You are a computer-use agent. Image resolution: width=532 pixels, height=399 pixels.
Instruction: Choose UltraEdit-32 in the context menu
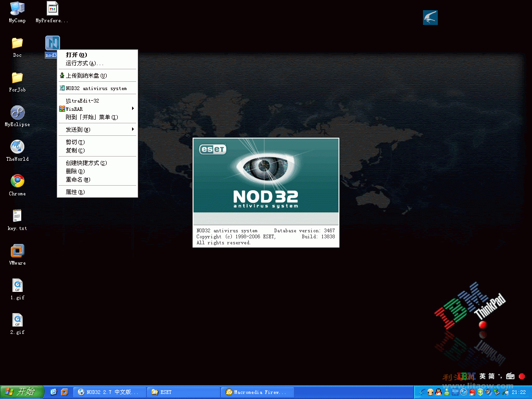tap(97, 101)
